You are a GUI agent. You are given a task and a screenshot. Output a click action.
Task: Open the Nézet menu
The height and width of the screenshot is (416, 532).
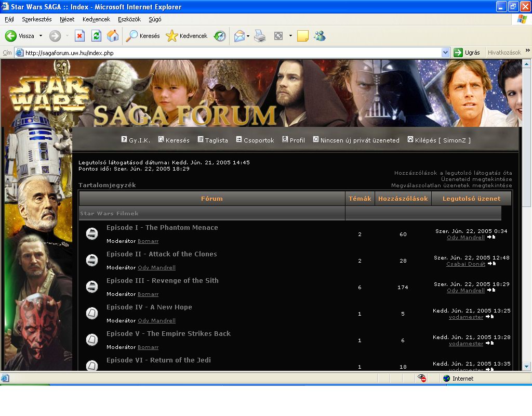click(67, 19)
